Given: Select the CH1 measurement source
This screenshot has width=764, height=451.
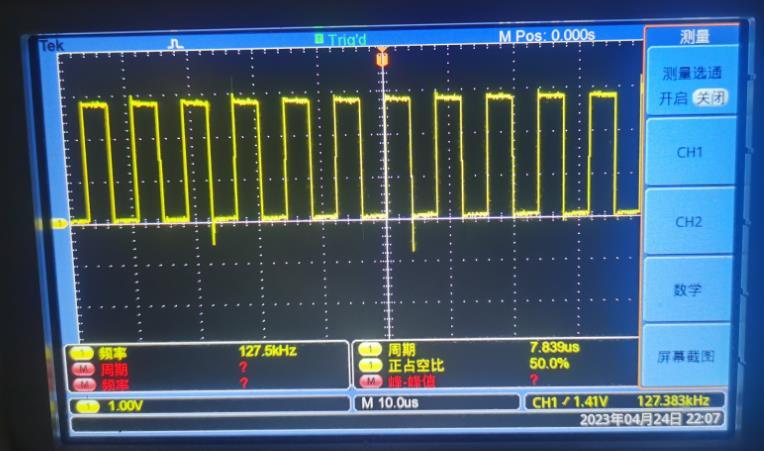Looking at the screenshot, I should [x=690, y=152].
